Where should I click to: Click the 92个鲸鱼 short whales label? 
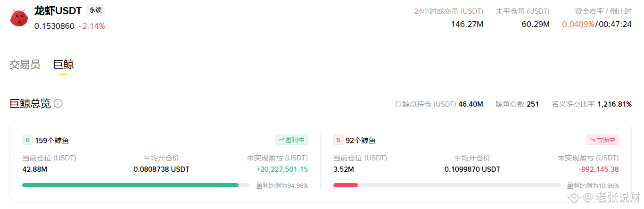point(361,140)
